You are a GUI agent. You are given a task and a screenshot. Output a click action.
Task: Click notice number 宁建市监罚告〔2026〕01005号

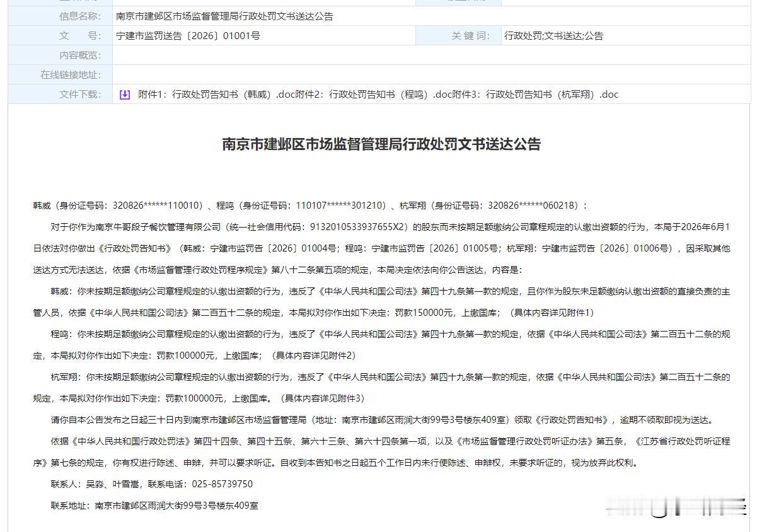435,248
